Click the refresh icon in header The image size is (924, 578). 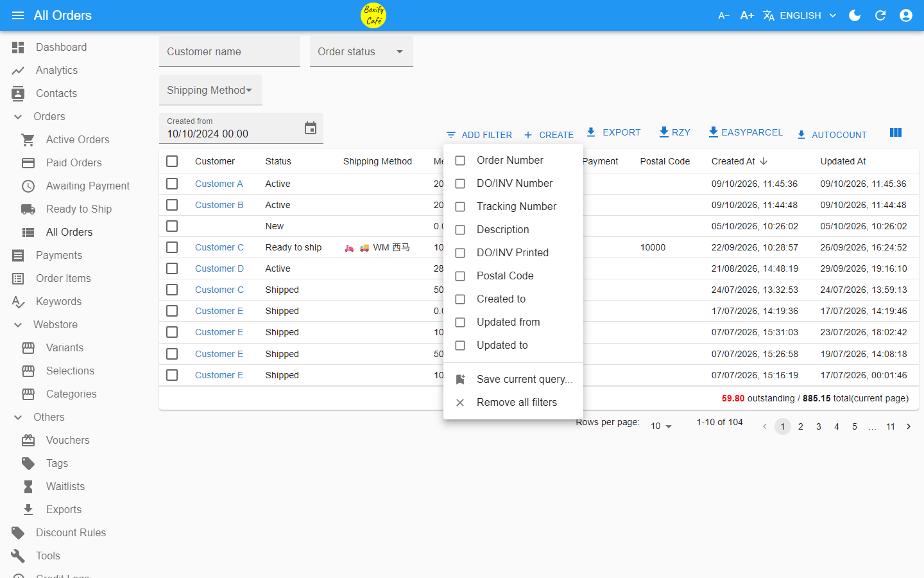pyautogui.click(x=880, y=15)
